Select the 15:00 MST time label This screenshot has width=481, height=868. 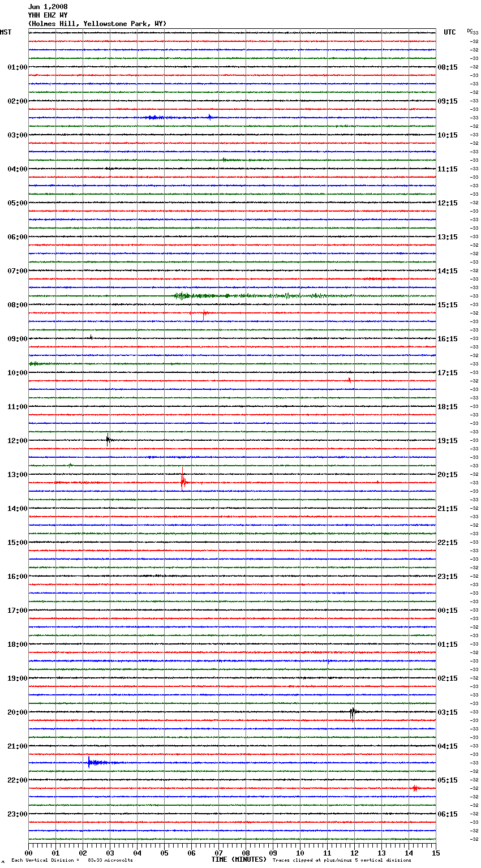pos(18,543)
